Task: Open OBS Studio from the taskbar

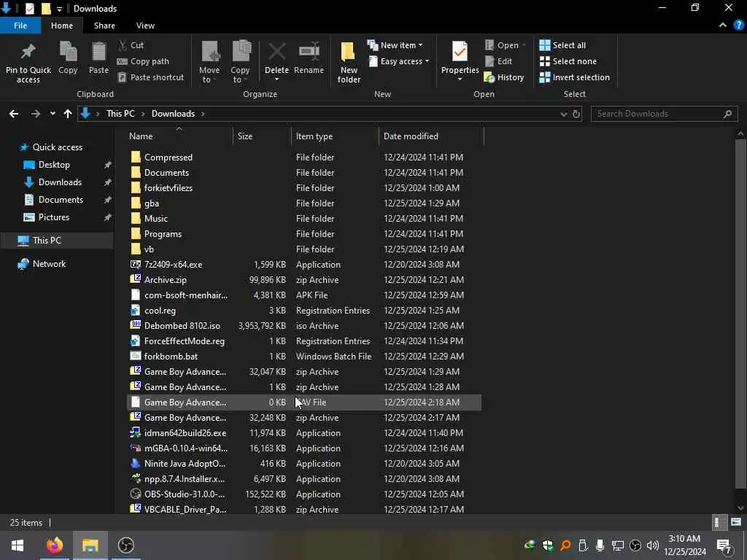Action: (125, 545)
